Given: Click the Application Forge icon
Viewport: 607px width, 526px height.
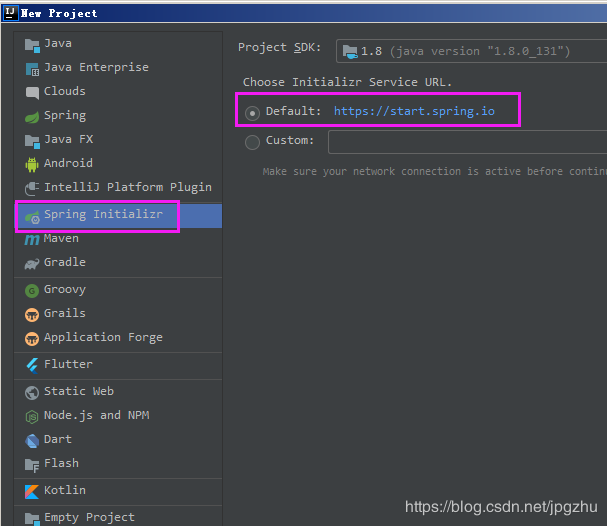Looking at the screenshot, I should pyautogui.click(x=32, y=339).
